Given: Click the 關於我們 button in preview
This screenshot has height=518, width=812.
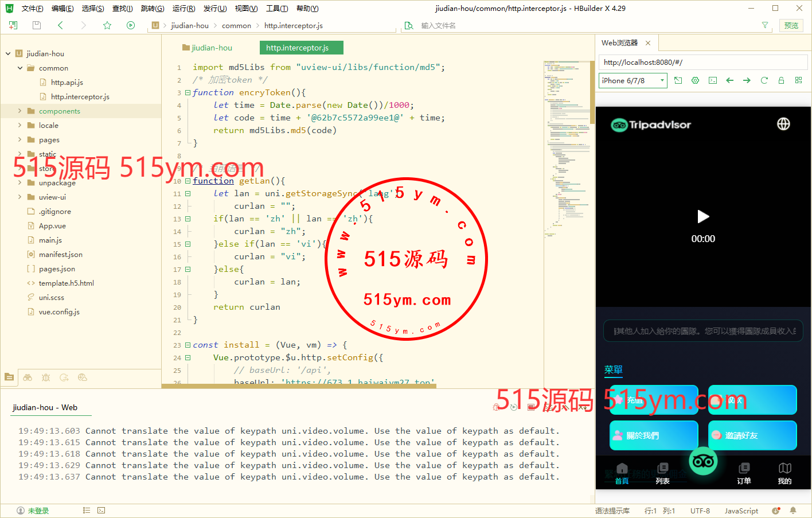Looking at the screenshot, I should [x=654, y=435].
